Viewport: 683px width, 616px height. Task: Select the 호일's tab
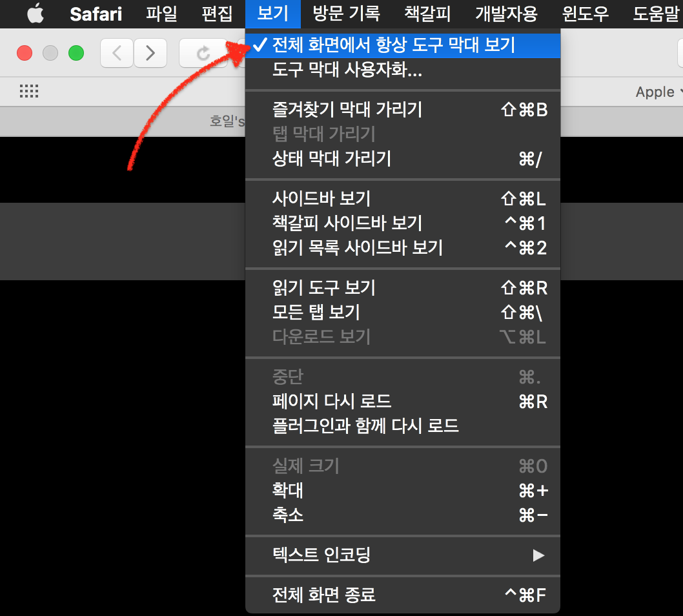coord(227,121)
